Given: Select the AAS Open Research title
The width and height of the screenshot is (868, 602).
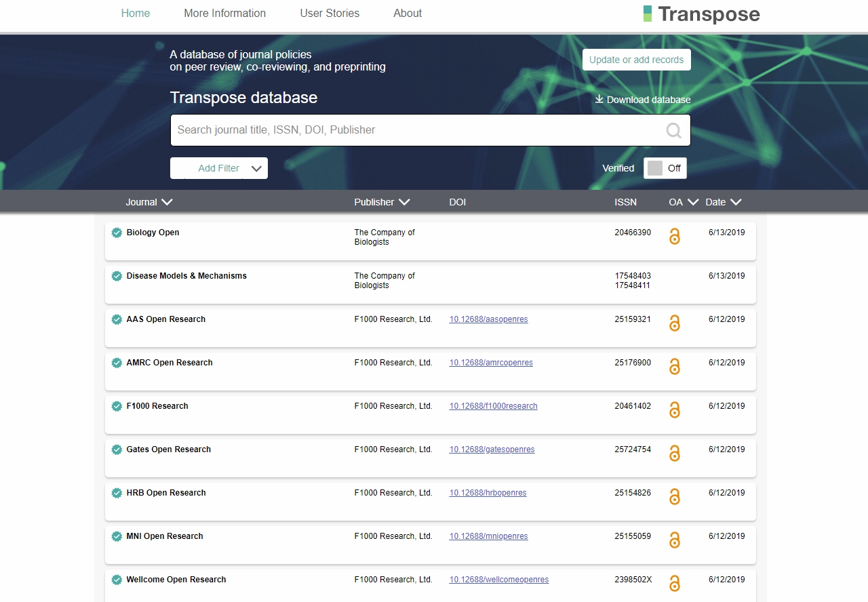Looking at the screenshot, I should [x=165, y=319].
